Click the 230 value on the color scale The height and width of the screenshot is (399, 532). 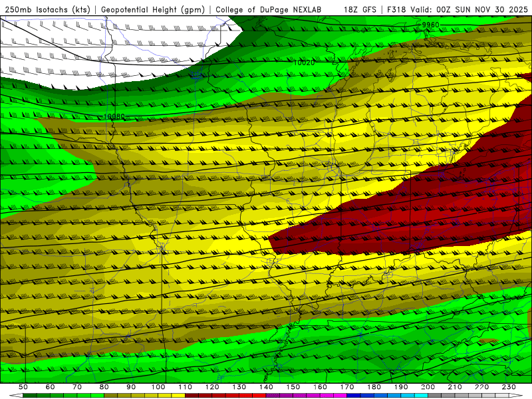click(x=509, y=387)
